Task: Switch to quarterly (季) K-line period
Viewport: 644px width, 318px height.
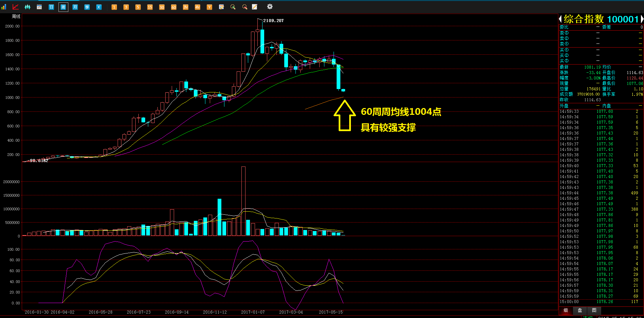Action: click(87, 7)
